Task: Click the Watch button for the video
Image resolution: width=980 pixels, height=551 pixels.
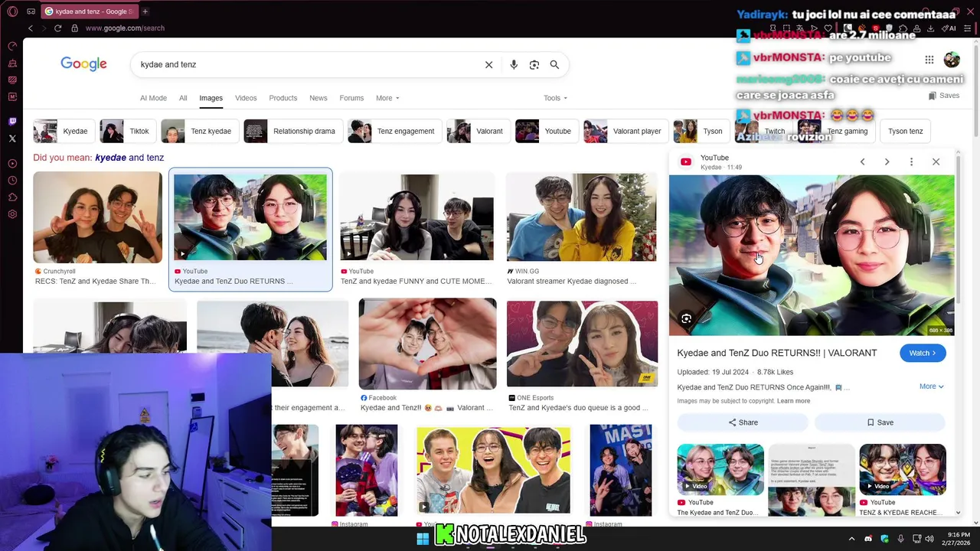Action: click(x=923, y=353)
